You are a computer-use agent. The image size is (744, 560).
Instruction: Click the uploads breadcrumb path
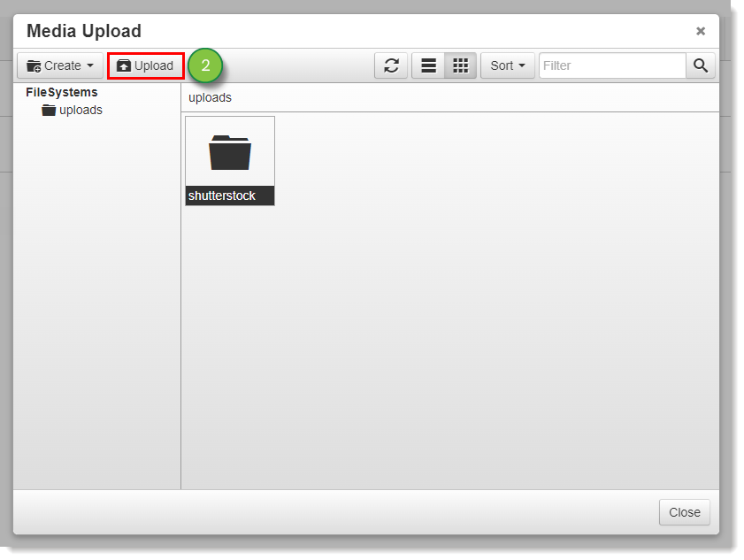click(x=210, y=98)
